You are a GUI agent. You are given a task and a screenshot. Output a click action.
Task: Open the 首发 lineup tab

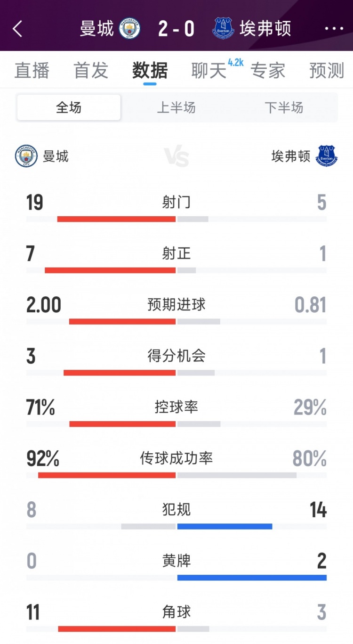pos(91,71)
